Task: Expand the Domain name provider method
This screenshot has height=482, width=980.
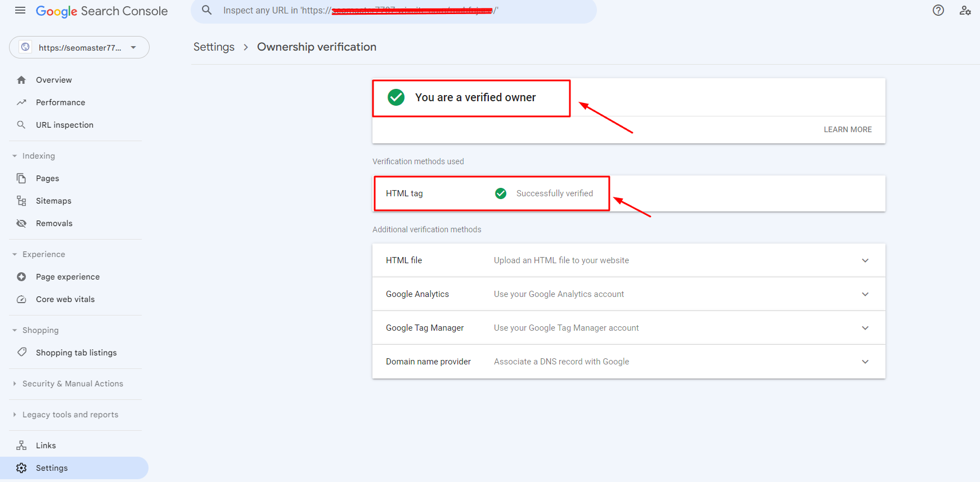Action: tap(865, 362)
